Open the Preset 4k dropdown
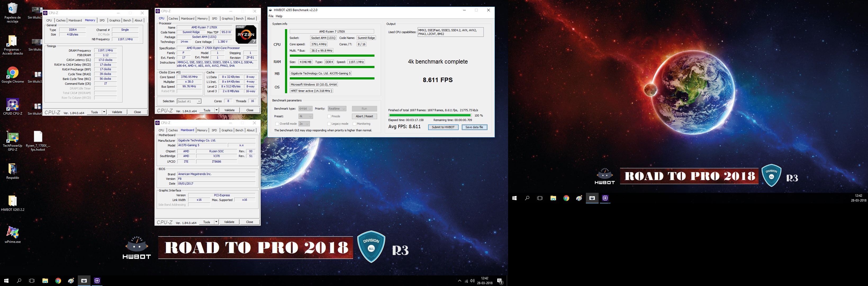This screenshot has width=868, height=286. 305,116
